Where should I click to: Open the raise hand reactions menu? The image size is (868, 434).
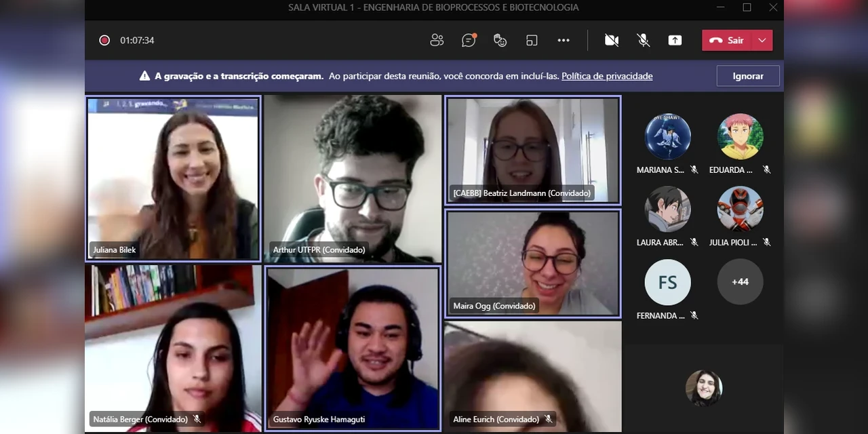pyautogui.click(x=500, y=41)
